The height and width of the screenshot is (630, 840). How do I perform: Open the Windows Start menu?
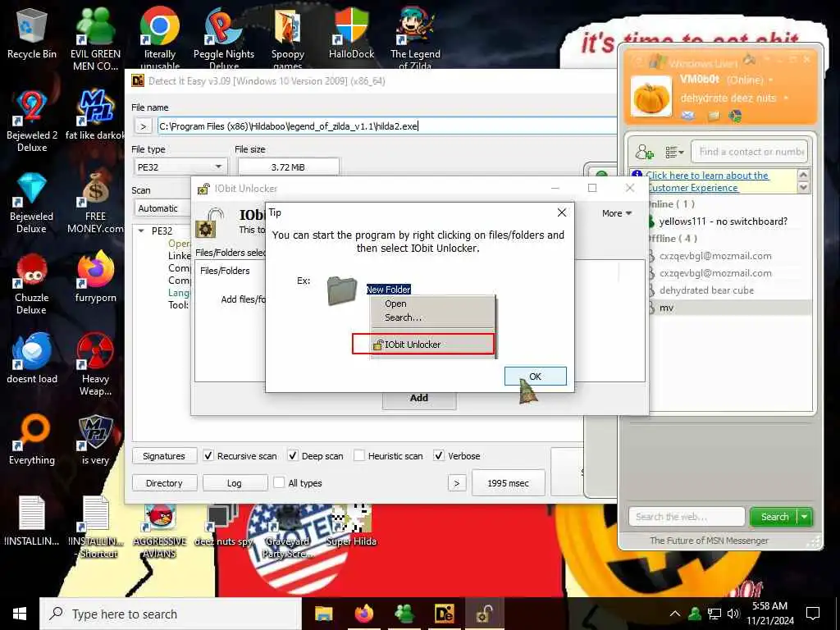(20, 614)
